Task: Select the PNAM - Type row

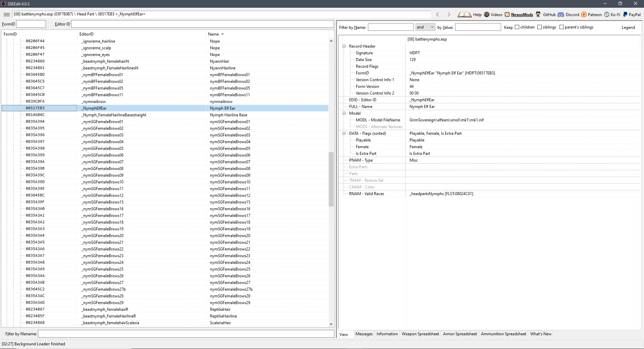Action: (489, 160)
